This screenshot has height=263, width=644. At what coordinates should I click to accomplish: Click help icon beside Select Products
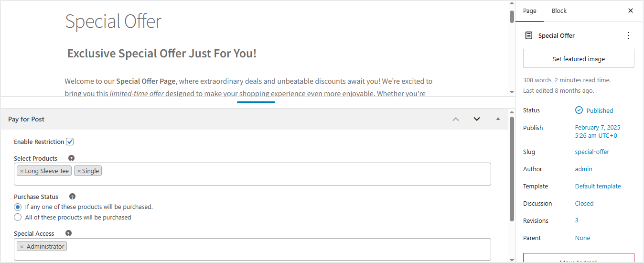pos(72,158)
